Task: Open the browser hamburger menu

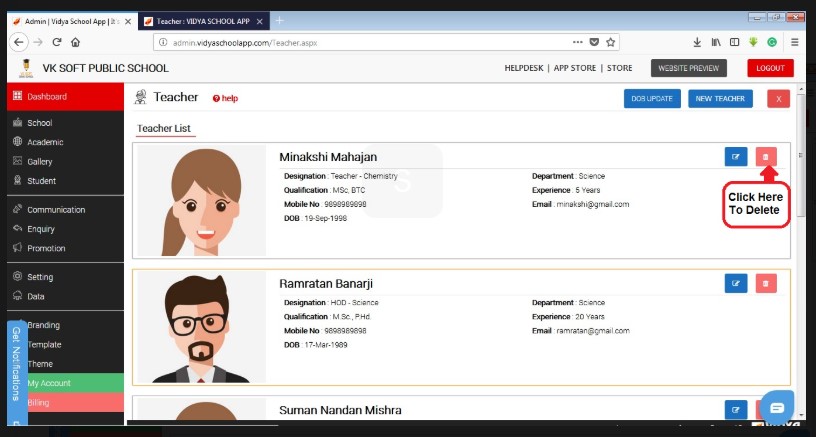Action: 795,43
